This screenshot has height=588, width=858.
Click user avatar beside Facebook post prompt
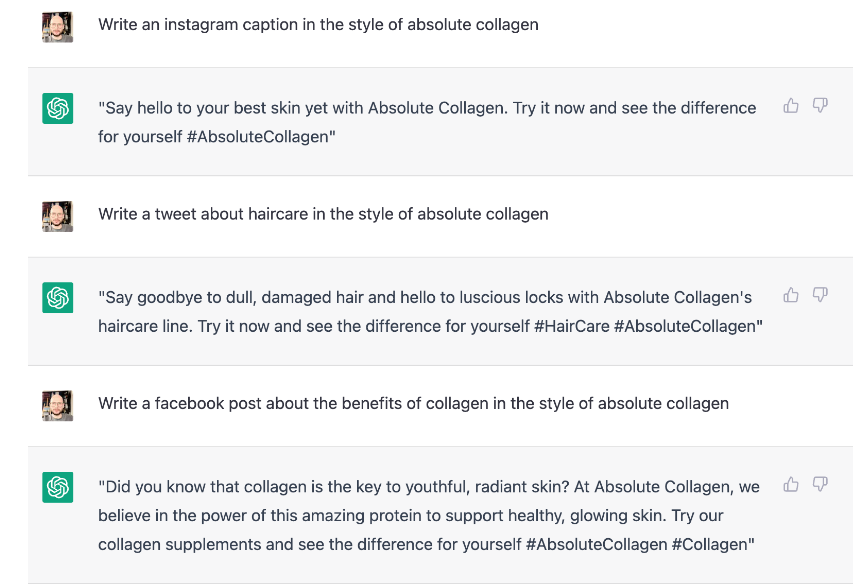pos(58,405)
